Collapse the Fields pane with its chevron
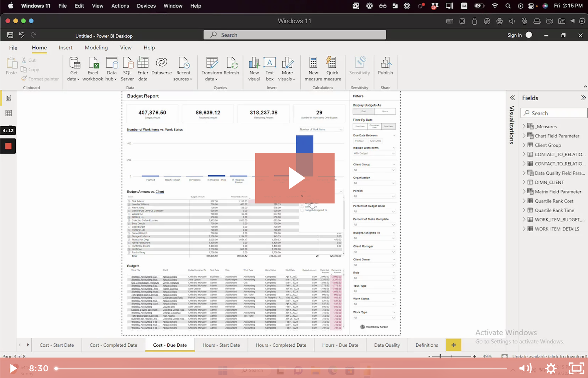Image resolution: width=588 pixels, height=378 pixels. (x=583, y=98)
